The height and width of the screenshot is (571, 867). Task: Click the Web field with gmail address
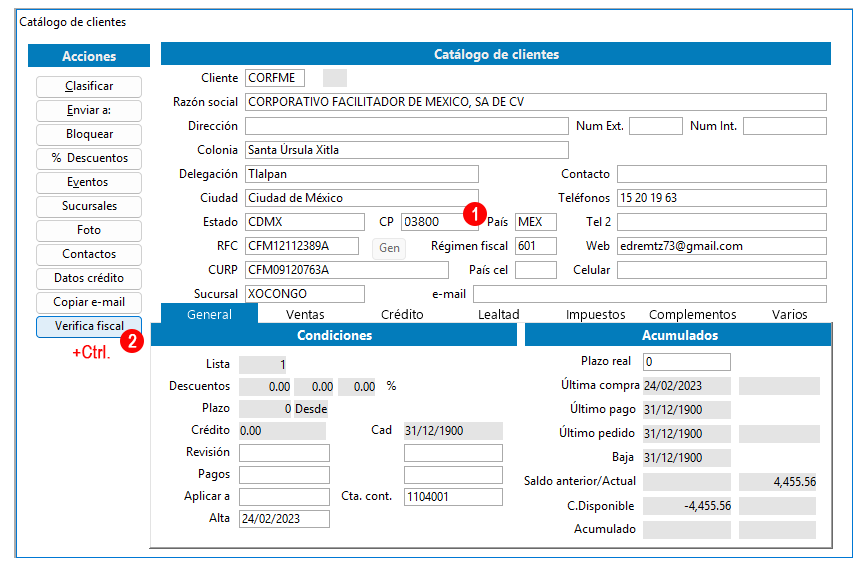[x=722, y=246]
